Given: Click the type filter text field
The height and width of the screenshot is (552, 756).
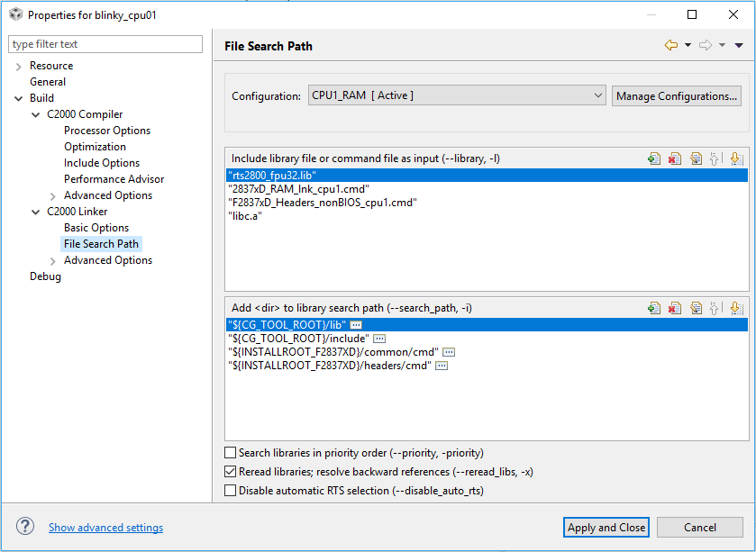Looking at the screenshot, I should [105, 44].
